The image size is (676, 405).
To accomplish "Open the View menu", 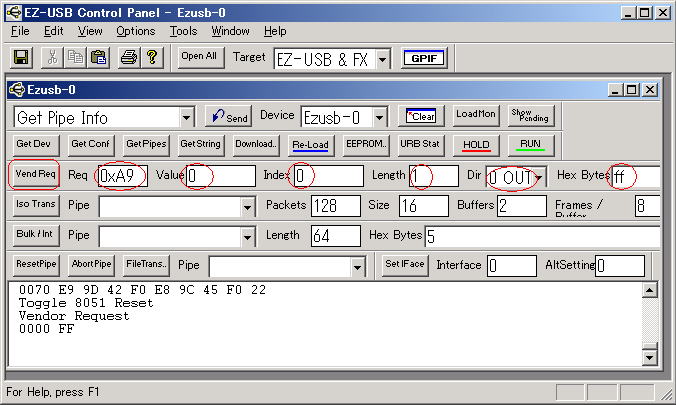I will pyautogui.click(x=90, y=31).
